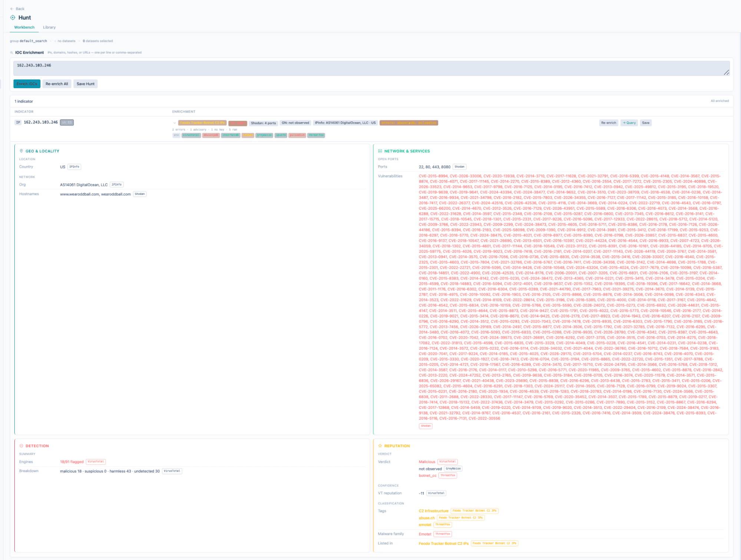Click the IPInfo source tag beside Country
741x560 pixels.
74,167
